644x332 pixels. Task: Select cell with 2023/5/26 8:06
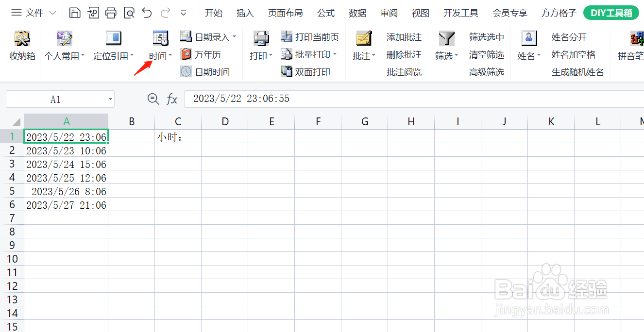66,191
